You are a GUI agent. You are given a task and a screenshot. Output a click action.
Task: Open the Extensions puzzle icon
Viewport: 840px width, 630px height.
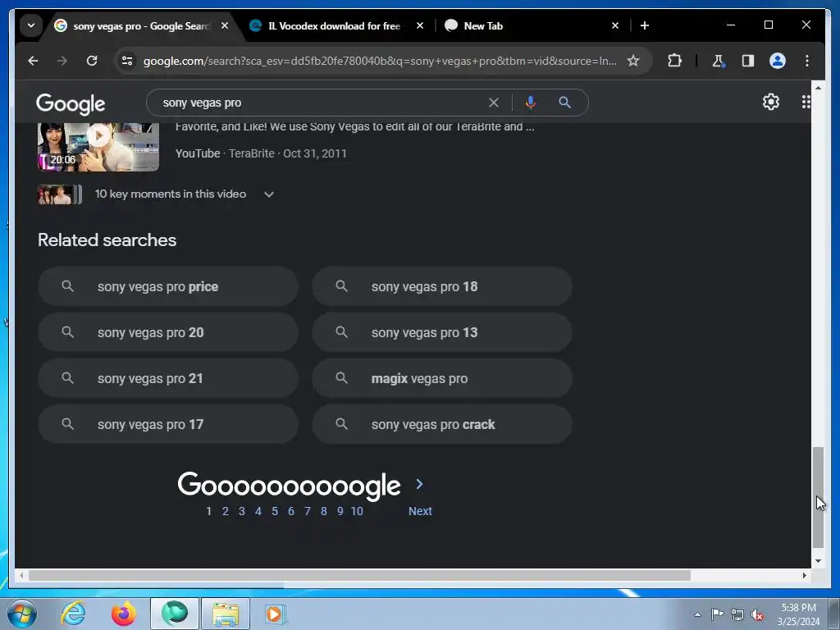coord(674,61)
